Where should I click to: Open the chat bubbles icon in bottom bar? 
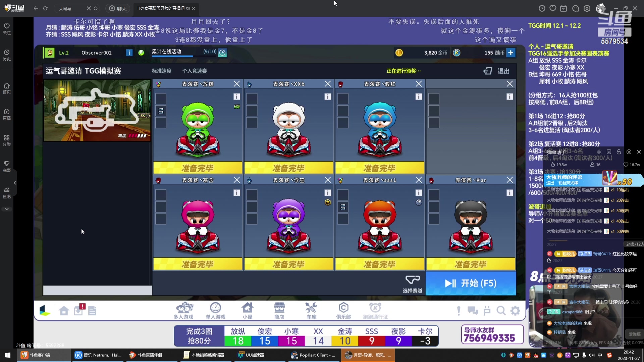(473, 311)
